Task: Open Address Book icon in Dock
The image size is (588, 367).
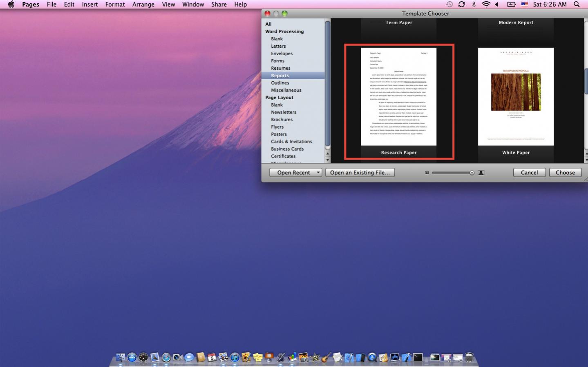Action: [x=200, y=358]
